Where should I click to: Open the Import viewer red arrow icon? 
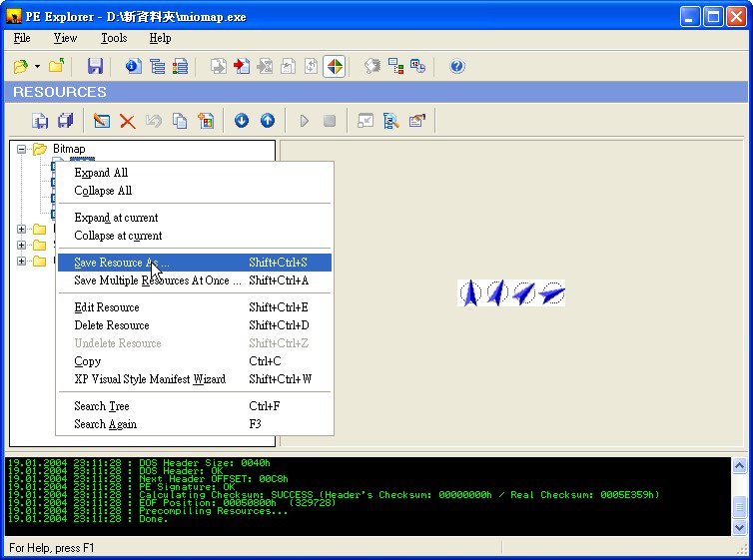click(242, 66)
